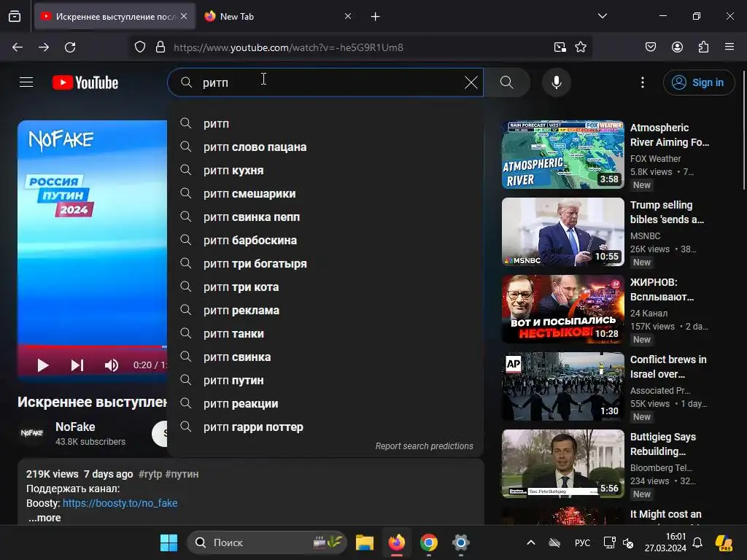The height and width of the screenshot is (560, 747).
Task: Play the video
Action: point(43,365)
